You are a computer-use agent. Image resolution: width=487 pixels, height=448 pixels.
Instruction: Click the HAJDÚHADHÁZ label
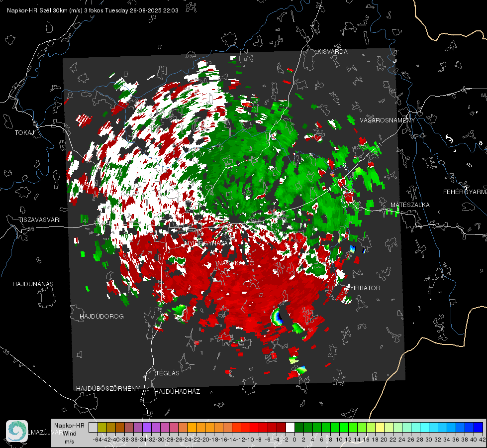click(177, 391)
